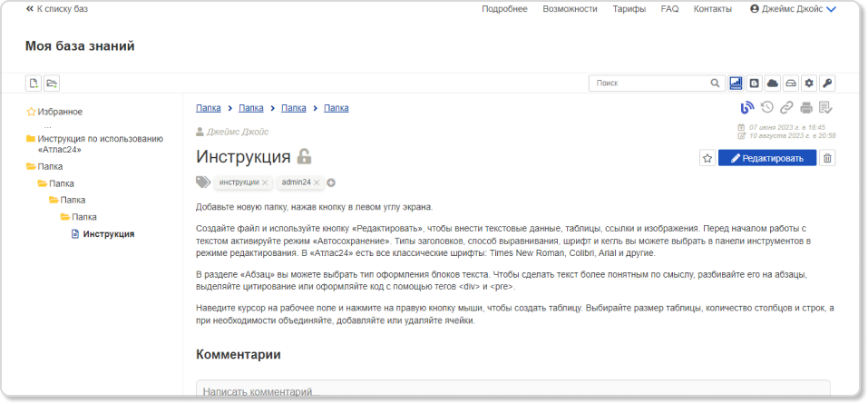The height and width of the screenshot is (404, 868).
Task: Open Инструкция по использованию «Атлас24» folder
Action: tap(100, 144)
